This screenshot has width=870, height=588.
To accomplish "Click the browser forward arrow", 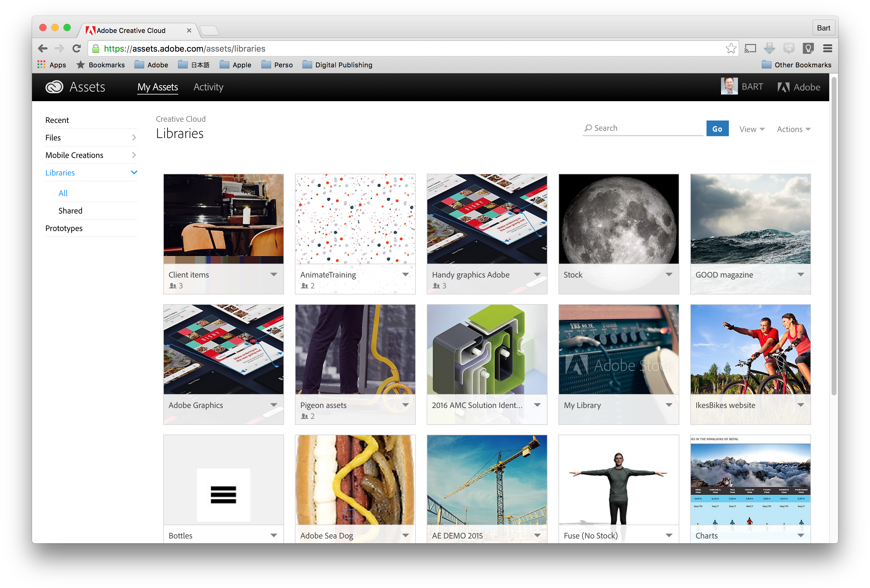I will 59,49.
